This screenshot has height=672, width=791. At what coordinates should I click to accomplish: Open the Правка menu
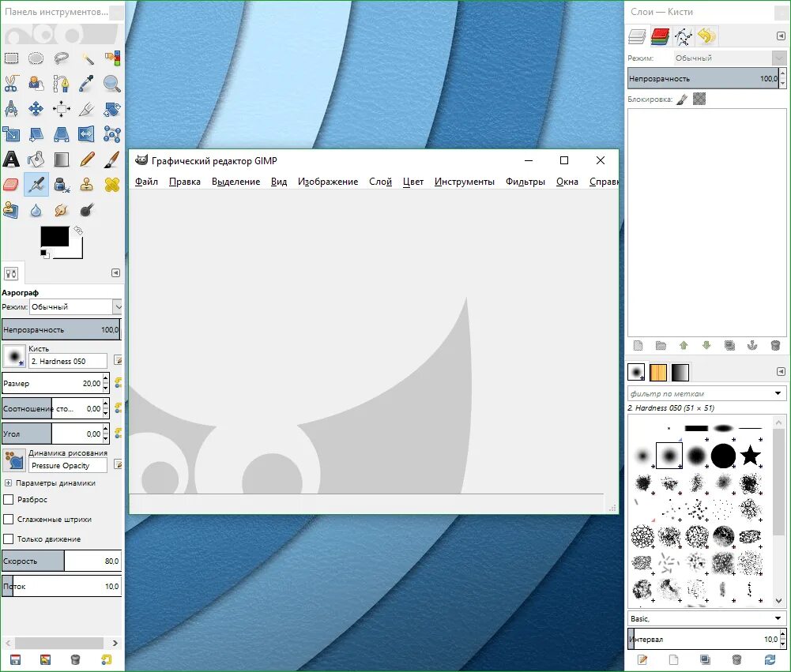click(x=185, y=182)
